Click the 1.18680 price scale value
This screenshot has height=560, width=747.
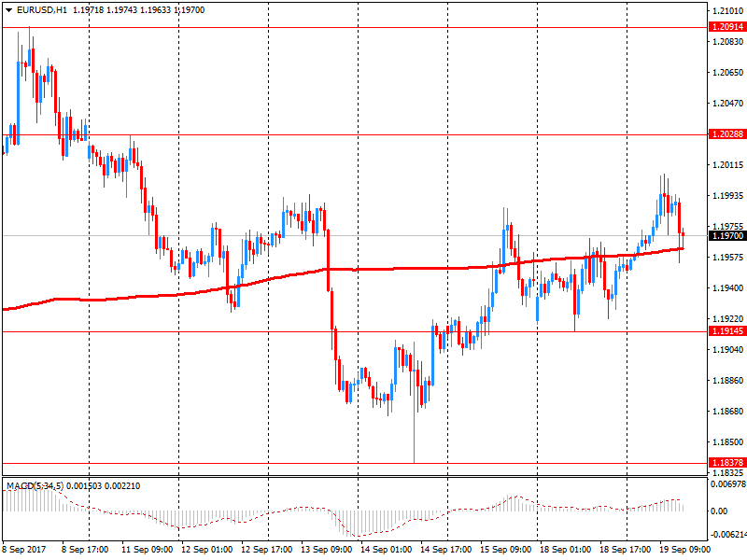pyautogui.click(x=728, y=412)
